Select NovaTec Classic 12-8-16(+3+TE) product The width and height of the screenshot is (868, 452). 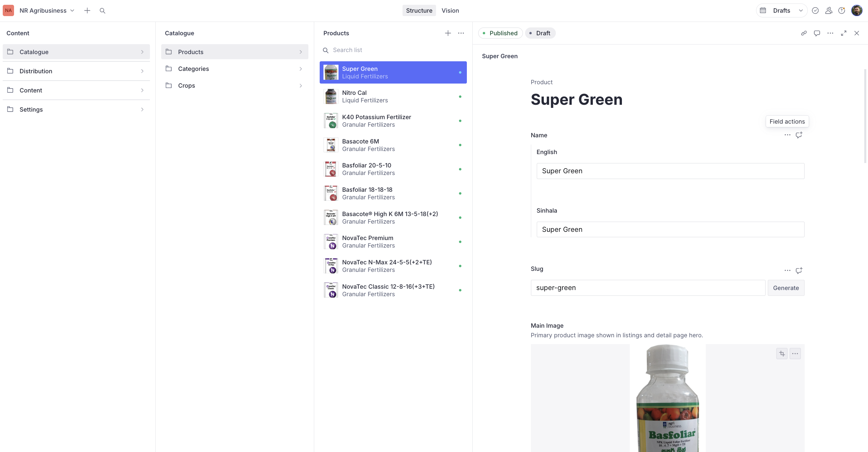393,290
